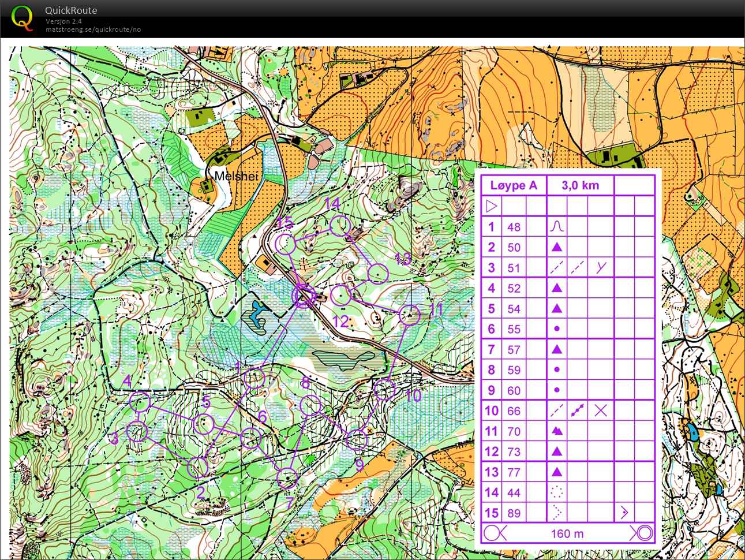Click the start triangle symbol in control description
Image resolution: width=745 pixels, height=560 pixels.
[492, 206]
